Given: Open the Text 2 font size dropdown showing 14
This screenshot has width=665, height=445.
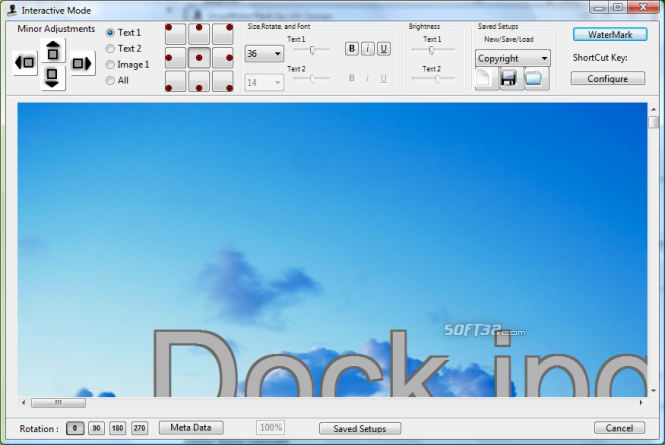Looking at the screenshot, I should 264,82.
